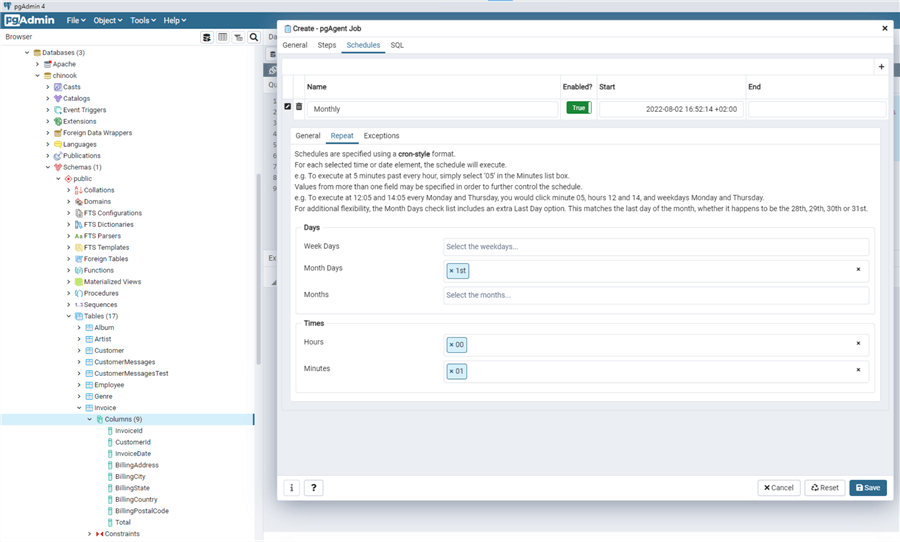
Task: Add a new schedule with the plus icon
Action: click(x=881, y=67)
